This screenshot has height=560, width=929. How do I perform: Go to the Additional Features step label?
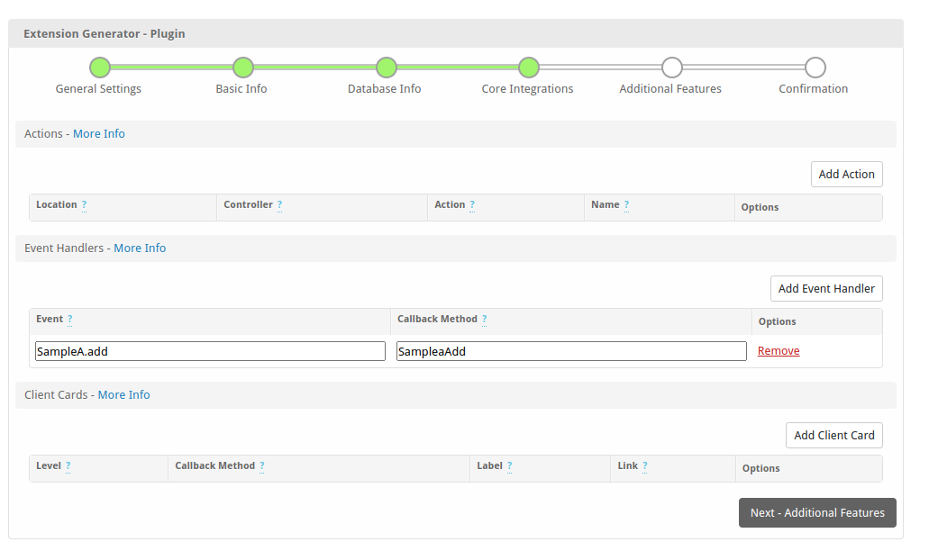[x=670, y=89]
